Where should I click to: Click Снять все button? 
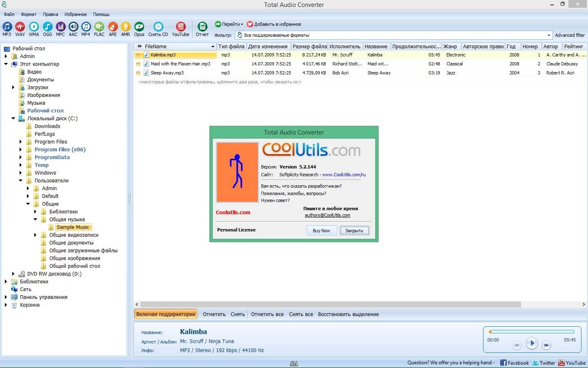pos(301,314)
